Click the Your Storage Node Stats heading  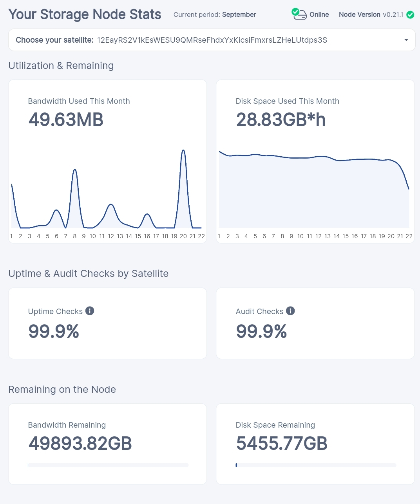85,14
